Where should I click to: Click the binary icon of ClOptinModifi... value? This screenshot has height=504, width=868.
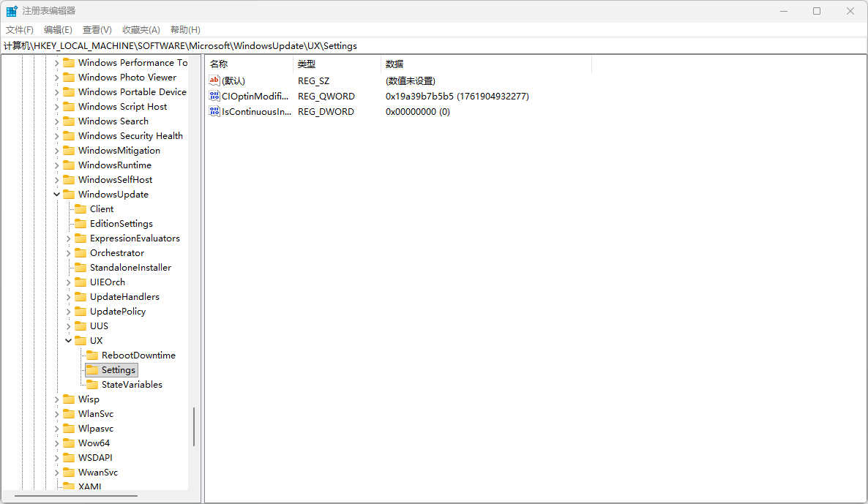coord(214,96)
